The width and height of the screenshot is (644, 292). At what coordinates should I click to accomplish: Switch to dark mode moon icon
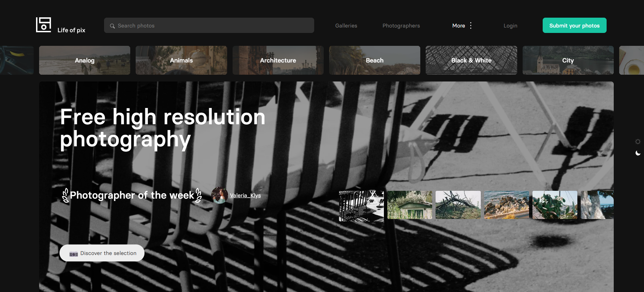click(638, 153)
